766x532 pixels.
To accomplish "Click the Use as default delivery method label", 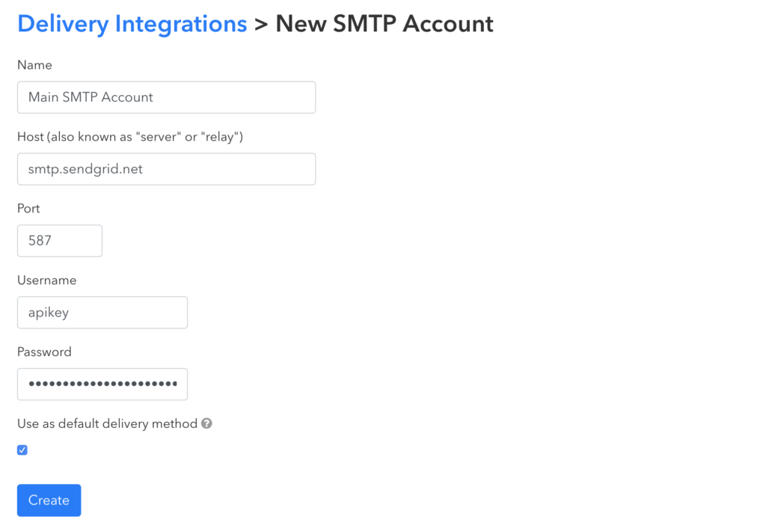I will pyautogui.click(x=108, y=424).
